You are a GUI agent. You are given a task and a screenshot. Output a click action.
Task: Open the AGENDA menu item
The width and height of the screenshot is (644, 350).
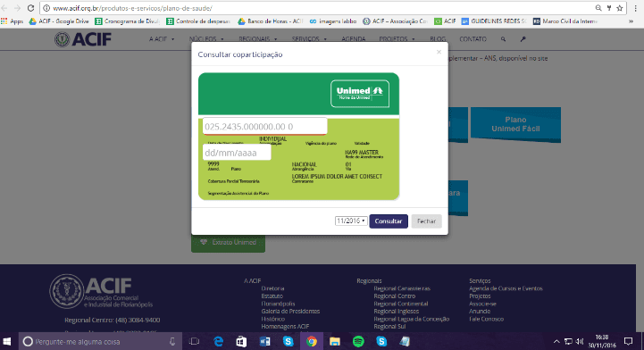(353, 39)
